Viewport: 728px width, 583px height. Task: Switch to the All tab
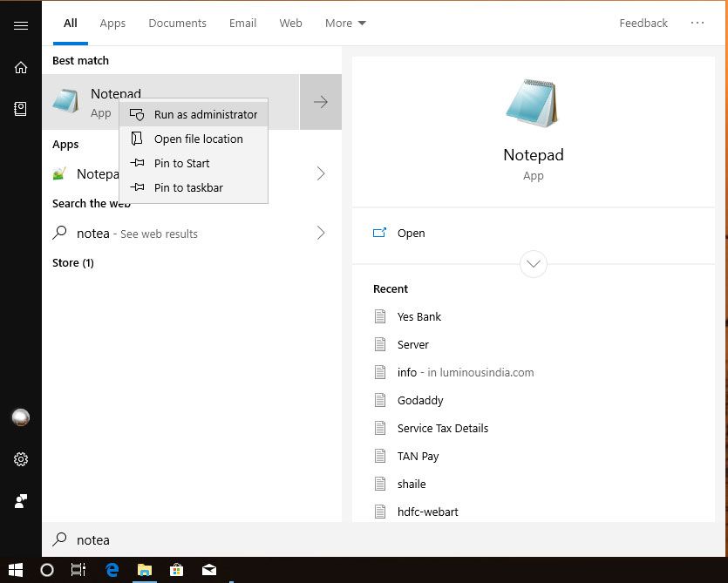(x=70, y=24)
